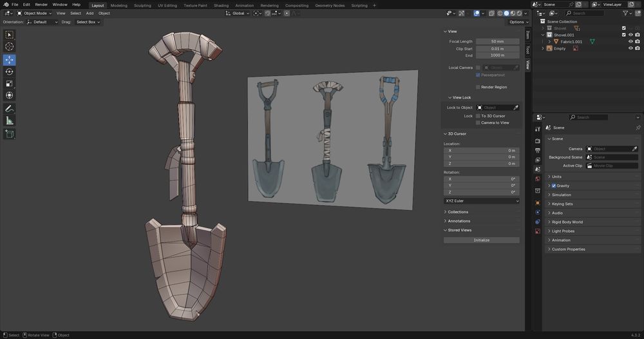
Task: Open the Object Mode dropdown
Action: tap(33, 13)
